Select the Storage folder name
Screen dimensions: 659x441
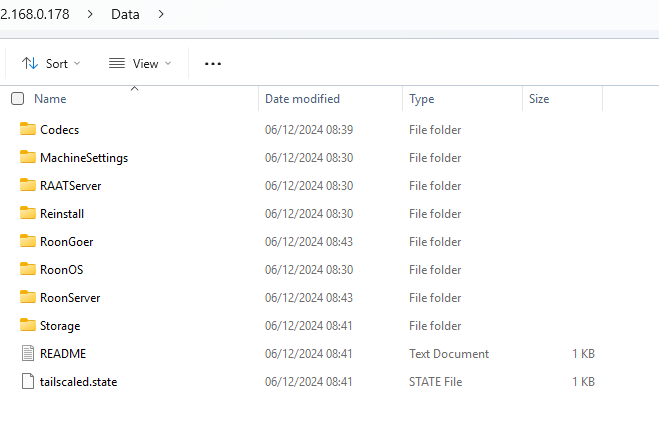point(60,326)
